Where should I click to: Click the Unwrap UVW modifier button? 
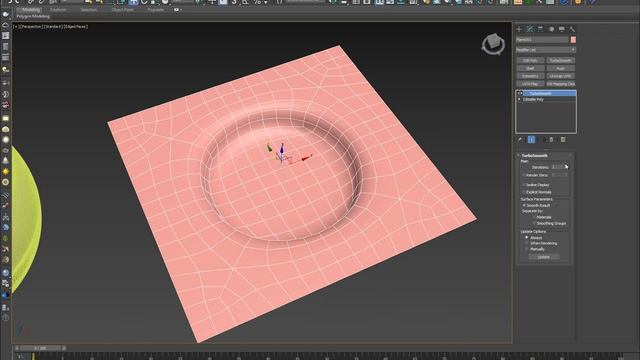[x=560, y=76]
